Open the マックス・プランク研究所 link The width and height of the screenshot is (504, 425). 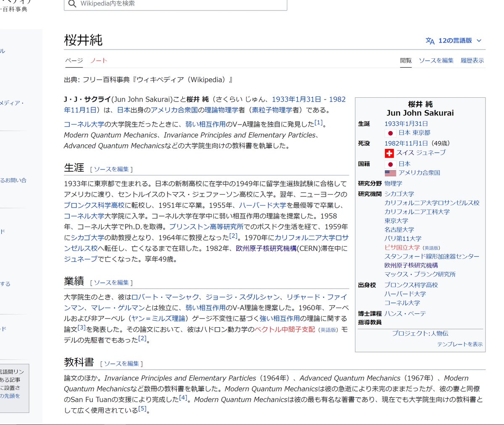pos(420,274)
